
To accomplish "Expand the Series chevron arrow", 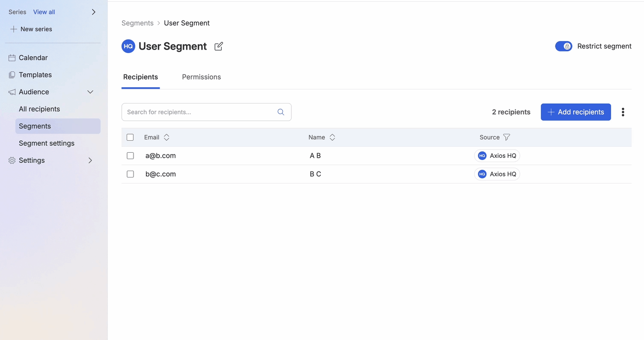I will click(94, 12).
